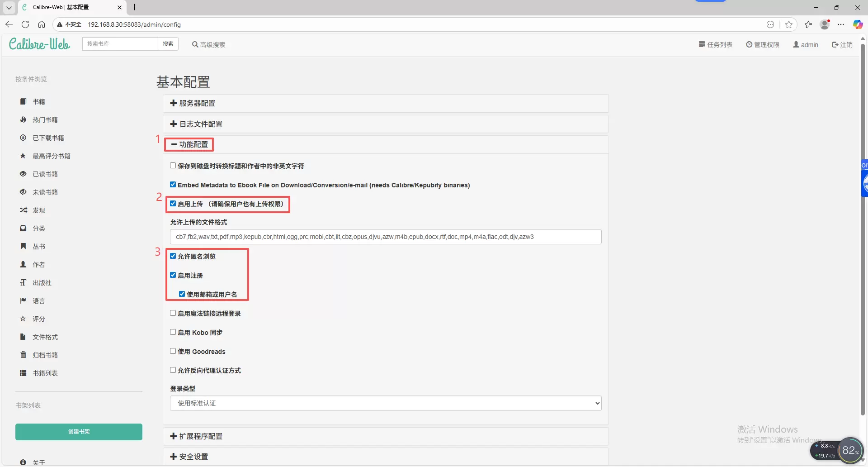Expand the 扩展程序配置 section
The width and height of the screenshot is (868, 467).
(197, 436)
